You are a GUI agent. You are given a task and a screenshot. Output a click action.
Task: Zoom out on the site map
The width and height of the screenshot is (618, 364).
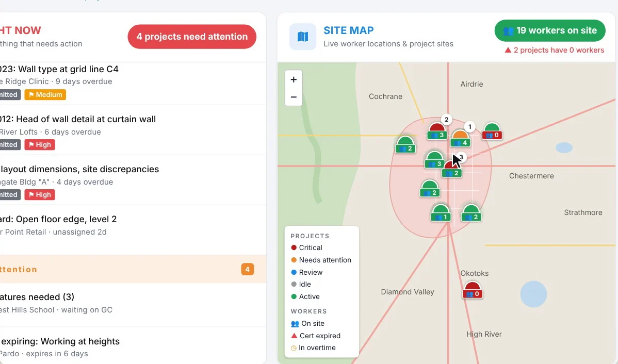point(294,97)
